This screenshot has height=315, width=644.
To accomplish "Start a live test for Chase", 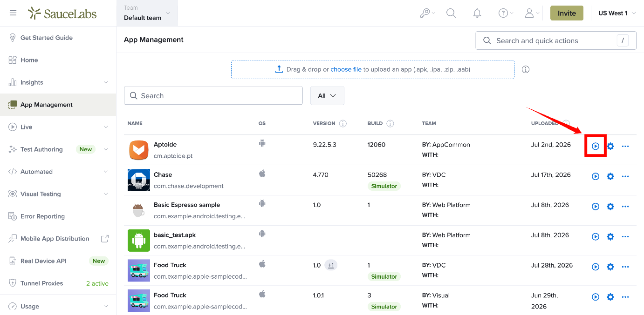I will (x=596, y=176).
